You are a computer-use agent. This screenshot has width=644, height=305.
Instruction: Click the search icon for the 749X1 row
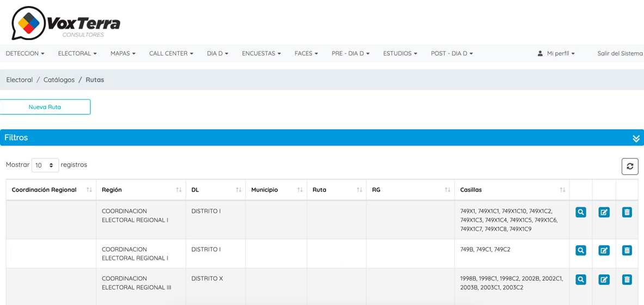point(581,212)
